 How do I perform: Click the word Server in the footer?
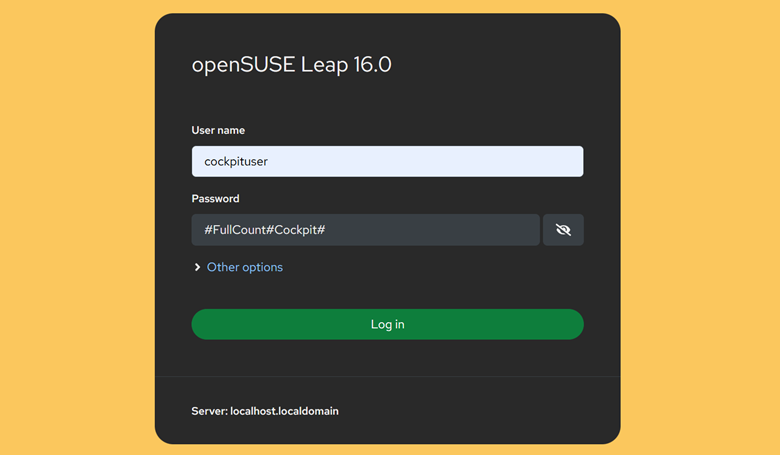(208, 411)
